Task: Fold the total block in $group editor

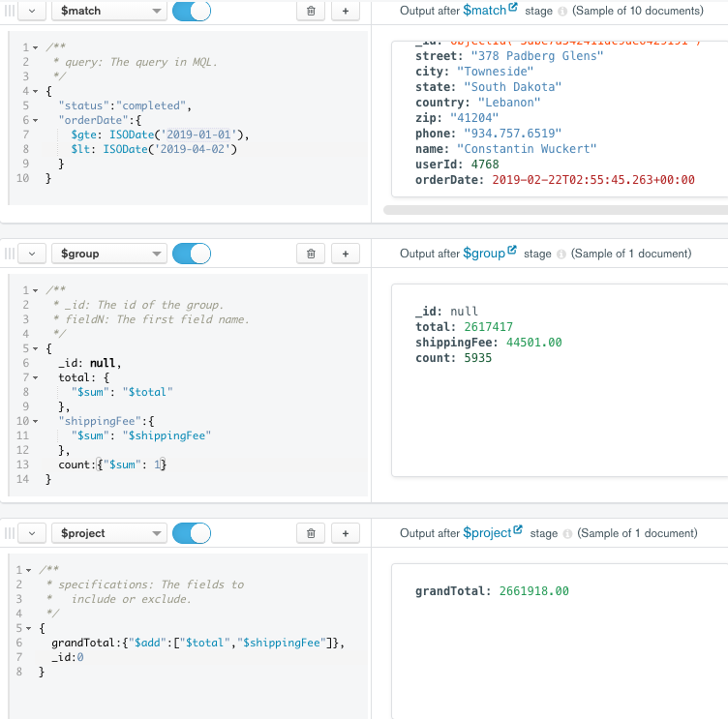Action: click(35, 377)
